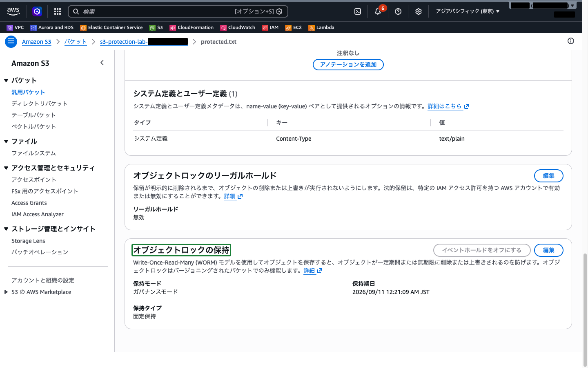Click 編集 for オブジェクトロックの保持 section
This screenshot has width=588, height=368.
[x=549, y=250]
